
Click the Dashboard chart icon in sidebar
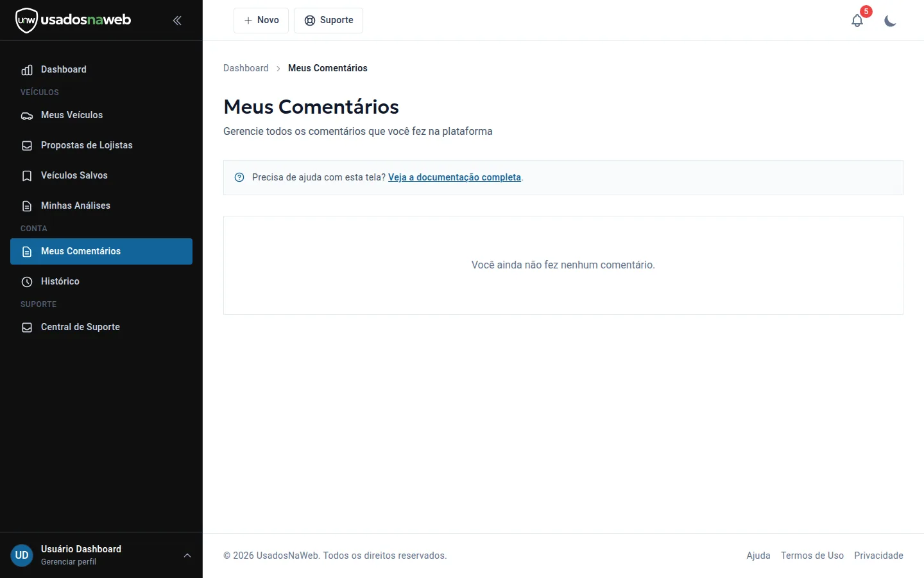[x=27, y=70]
